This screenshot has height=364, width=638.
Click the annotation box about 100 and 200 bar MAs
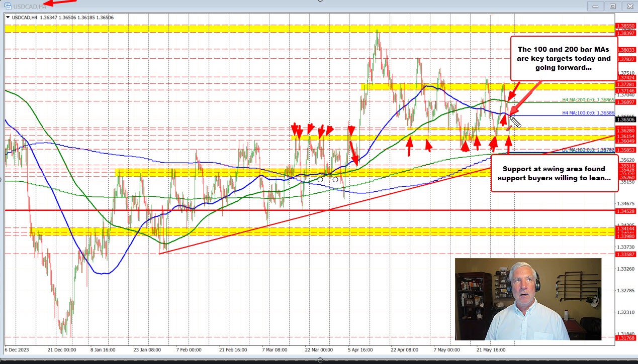pyautogui.click(x=563, y=58)
